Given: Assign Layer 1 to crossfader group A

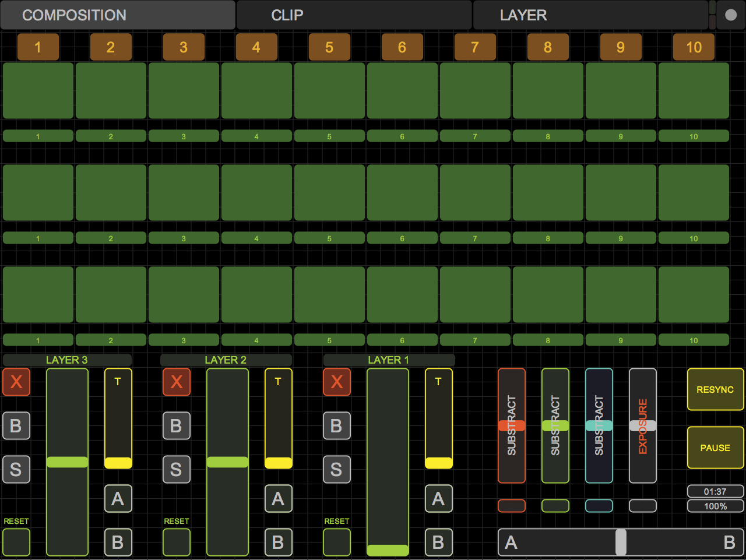Looking at the screenshot, I should tap(438, 499).
